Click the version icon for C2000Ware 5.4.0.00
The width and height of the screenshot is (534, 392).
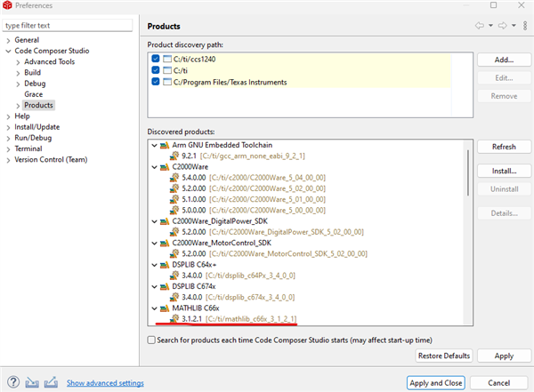[174, 178]
